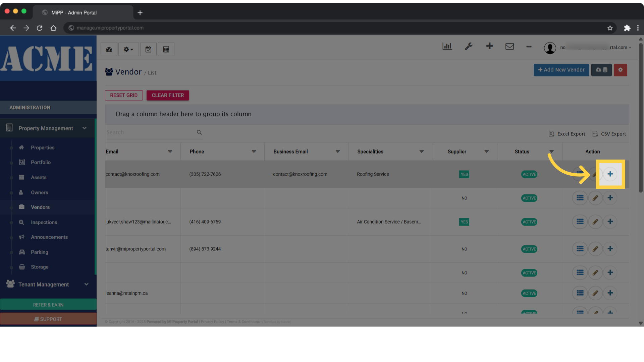644x362 pixels.
Task: Open the three-dots more options icon
Action: point(529,47)
